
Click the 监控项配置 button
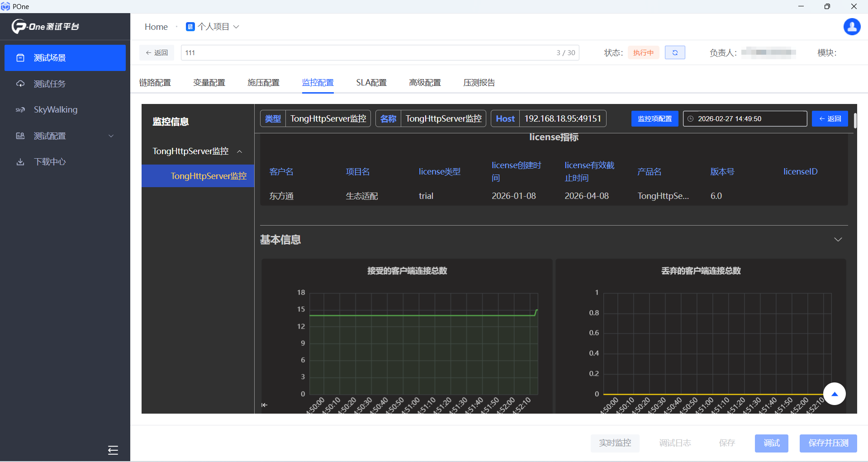pyautogui.click(x=654, y=119)
